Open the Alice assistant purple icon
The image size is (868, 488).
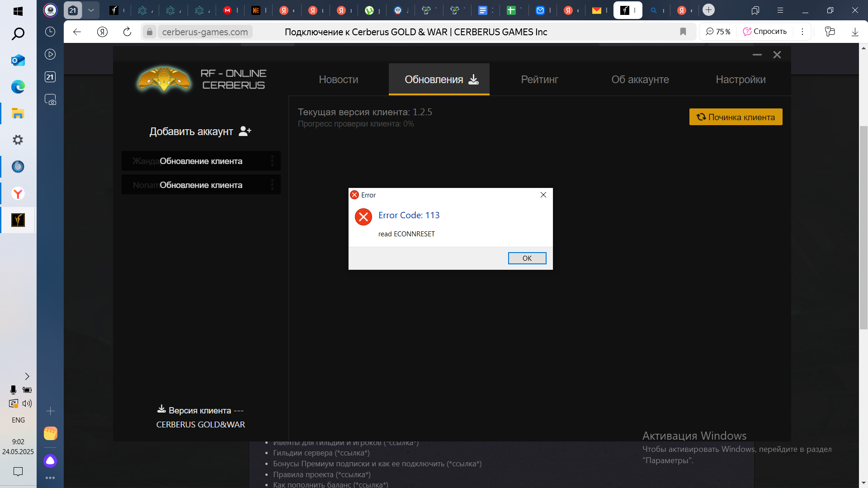(x=50, y=460)
